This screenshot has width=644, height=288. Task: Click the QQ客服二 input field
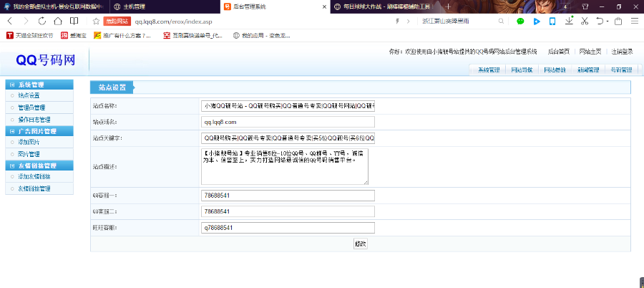tap(288, 211)
